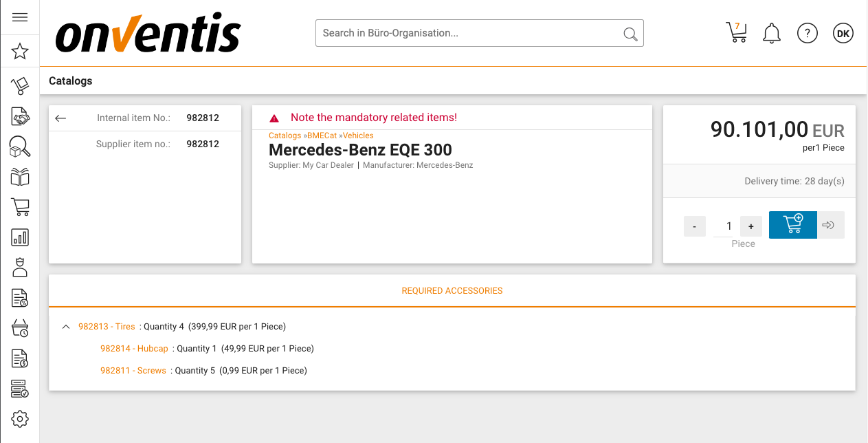868x443 pixels.
Task: Select the Required Accessories tab
Action: point(452,291)
